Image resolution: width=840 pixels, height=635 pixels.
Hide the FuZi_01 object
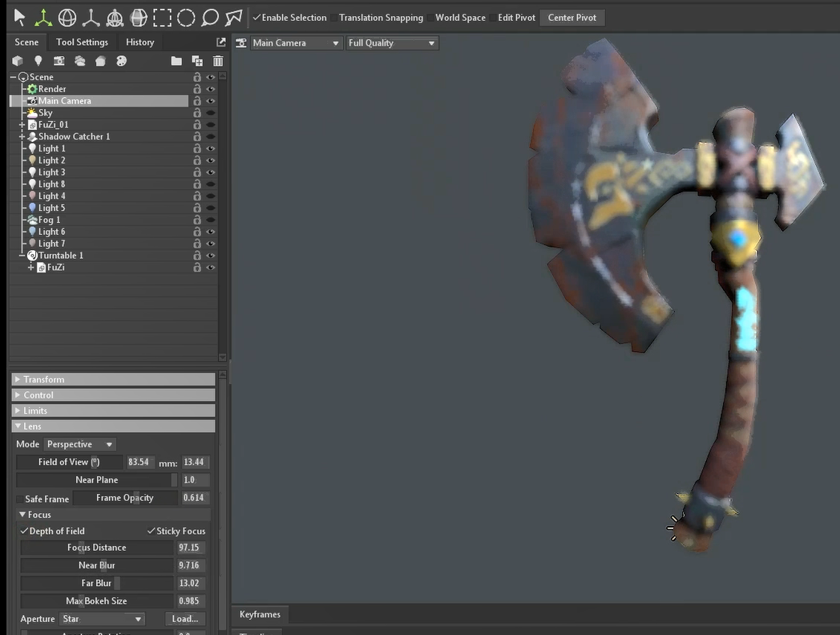[x=211, y=124]
